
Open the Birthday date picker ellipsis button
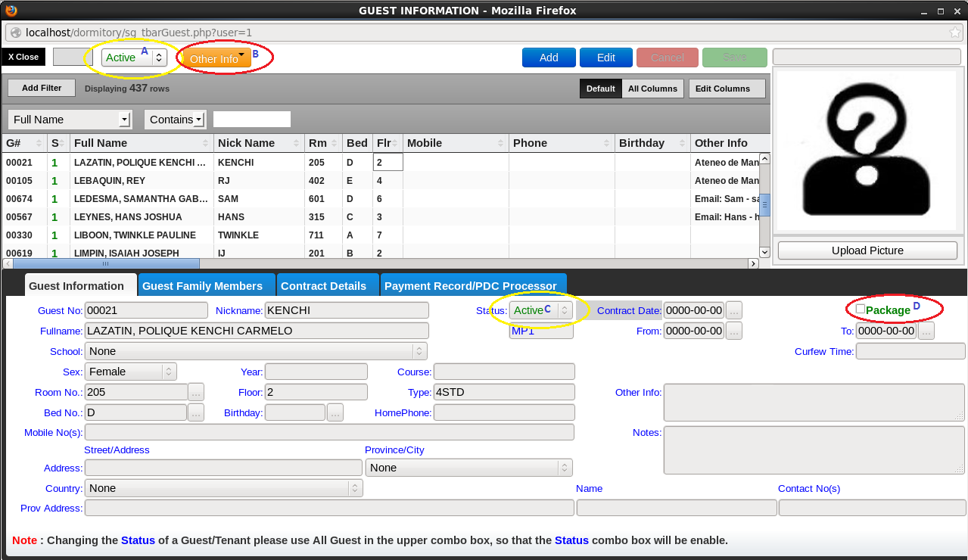[x=335, y=412]
